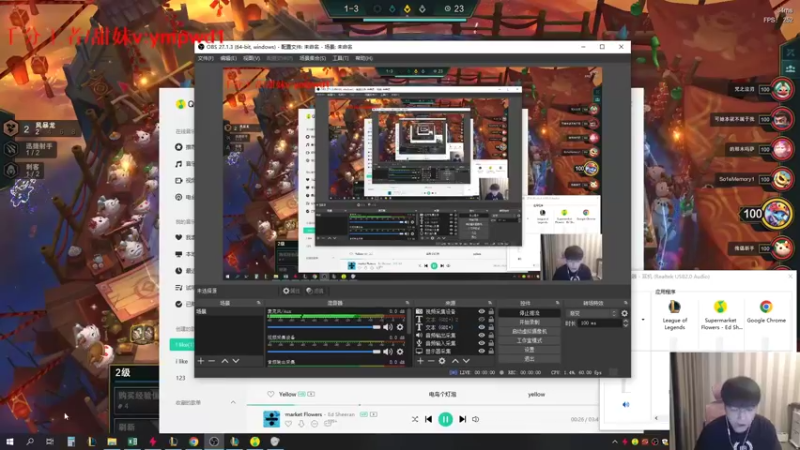Pause the song in QQ Music
The width and height of the screenshot is (800, 450).
coord(445,419)
